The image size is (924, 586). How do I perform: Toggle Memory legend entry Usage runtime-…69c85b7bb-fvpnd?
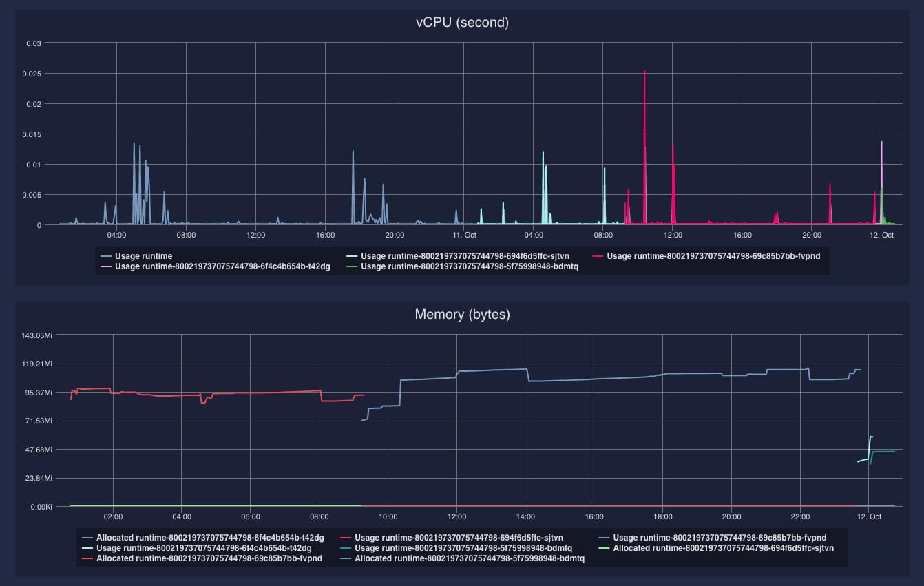pos(713,538)
